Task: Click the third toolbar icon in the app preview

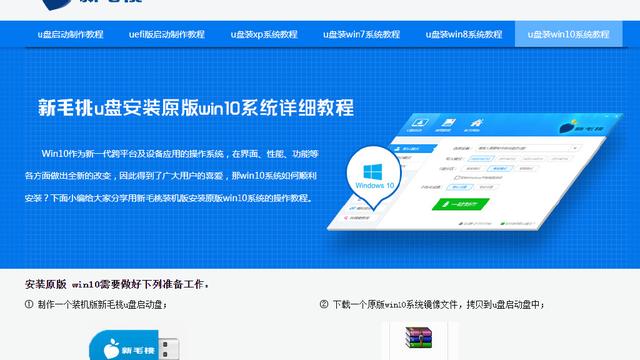Action: (x=475, y=124)
